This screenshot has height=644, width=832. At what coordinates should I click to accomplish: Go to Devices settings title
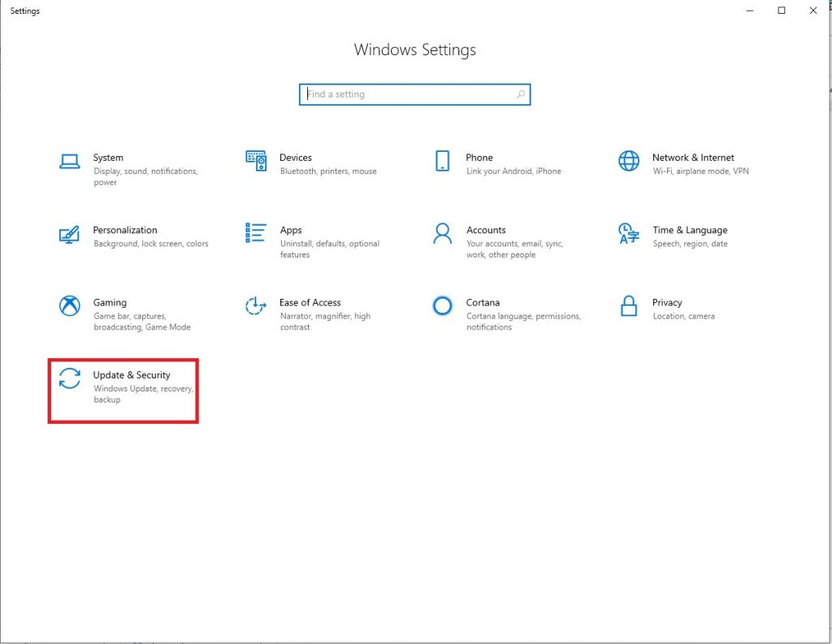(296, 158)
